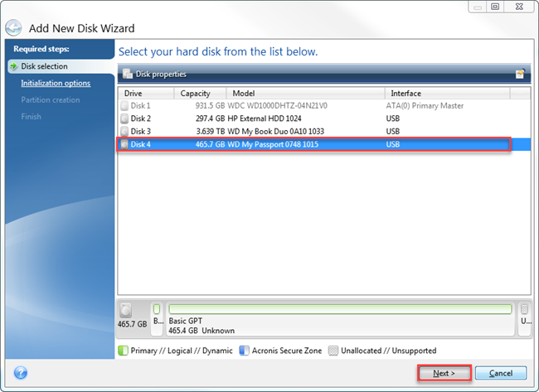Click the Disk properties header label
Screen dimensions: 539x392
(161, 74)
